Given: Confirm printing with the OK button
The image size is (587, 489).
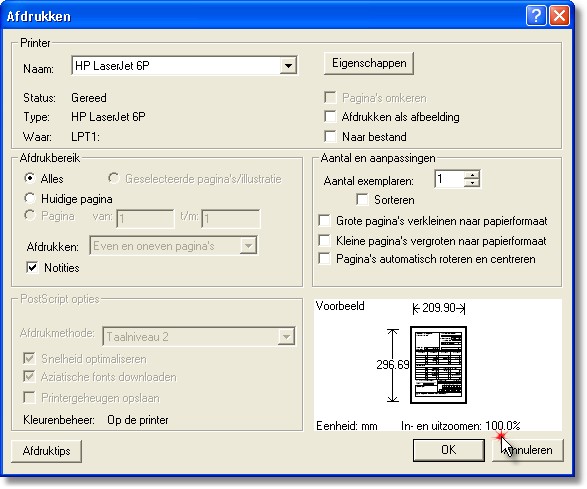Looking at the screenshot, I should [x=448, y=450].
